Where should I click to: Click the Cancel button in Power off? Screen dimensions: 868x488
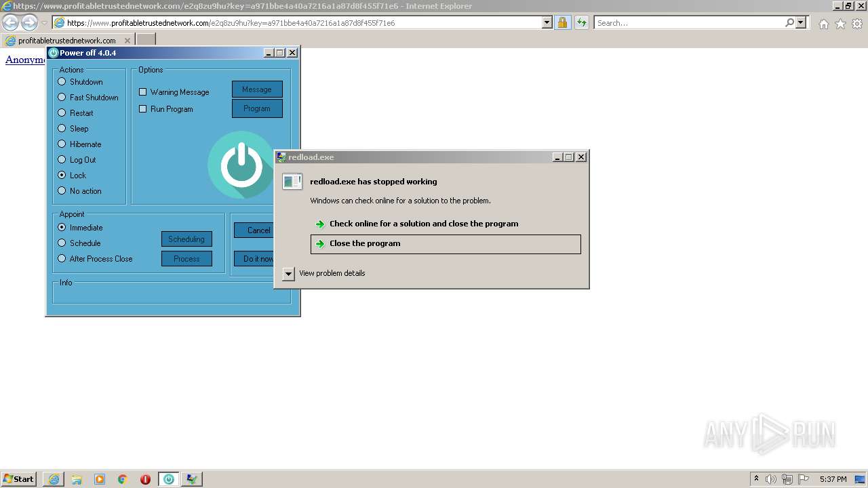coord(254,230)
